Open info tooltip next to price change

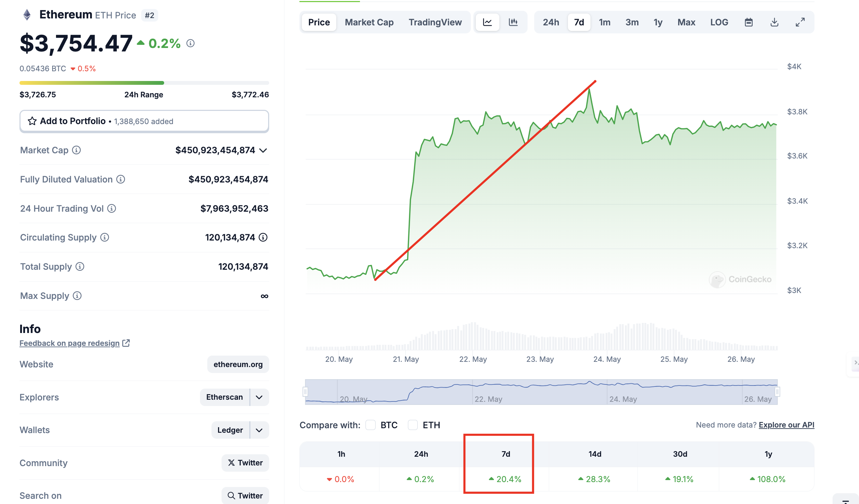pos(190,43)
